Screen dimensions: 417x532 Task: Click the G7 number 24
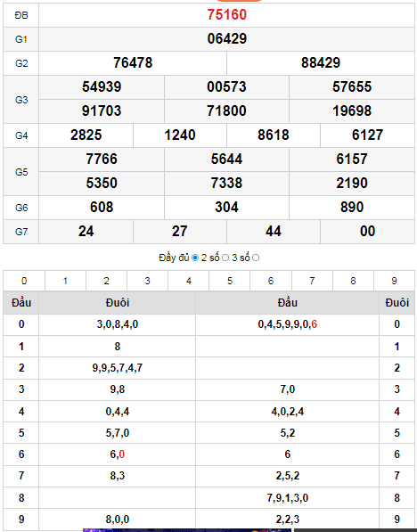click(86, 232)
